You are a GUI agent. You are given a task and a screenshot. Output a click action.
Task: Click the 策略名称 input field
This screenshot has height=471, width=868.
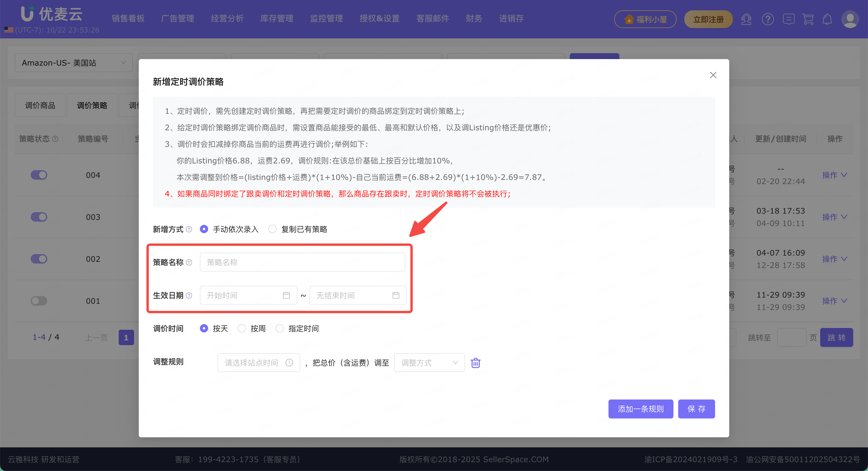pos(302,262)
